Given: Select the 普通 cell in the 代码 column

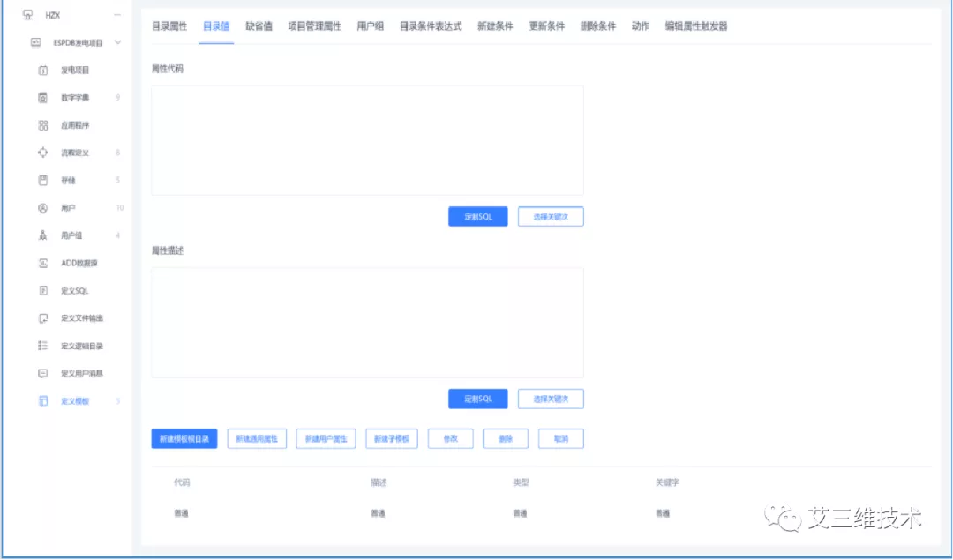Looking at the screenshot, I should coord(181,513).
